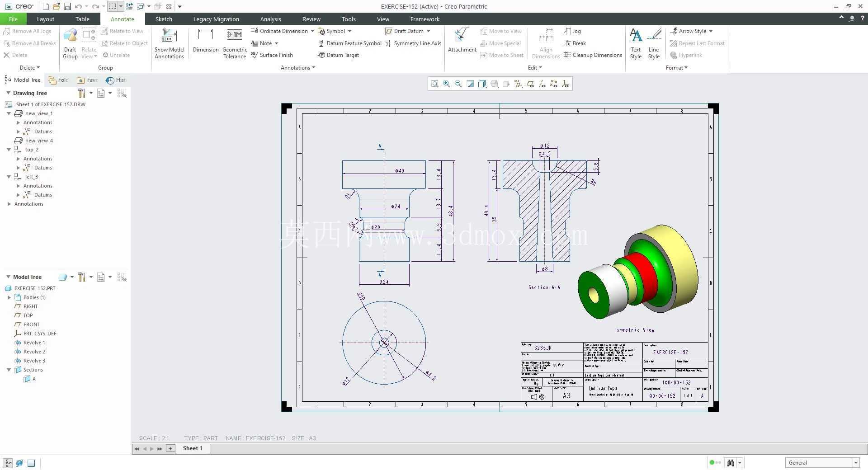Open the General selection filter combo box
The height and width of the screenshot is (470, 868).
[822, 462]
